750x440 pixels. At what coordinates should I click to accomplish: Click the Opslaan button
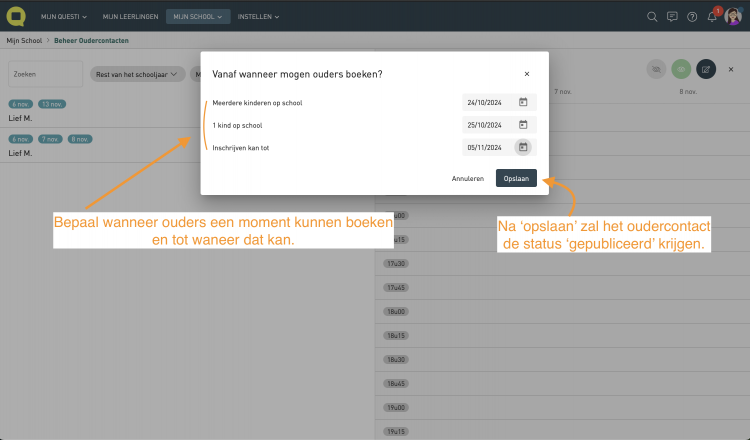[x=516, y=178]
